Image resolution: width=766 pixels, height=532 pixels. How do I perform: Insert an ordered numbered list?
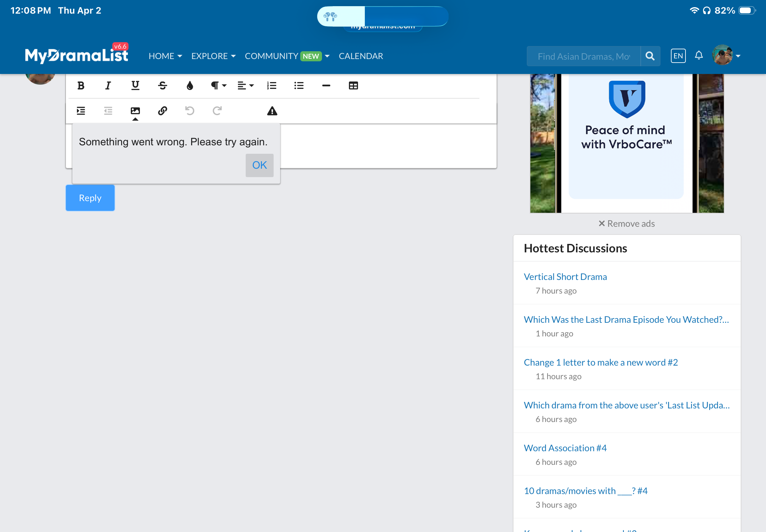point(271,86)
